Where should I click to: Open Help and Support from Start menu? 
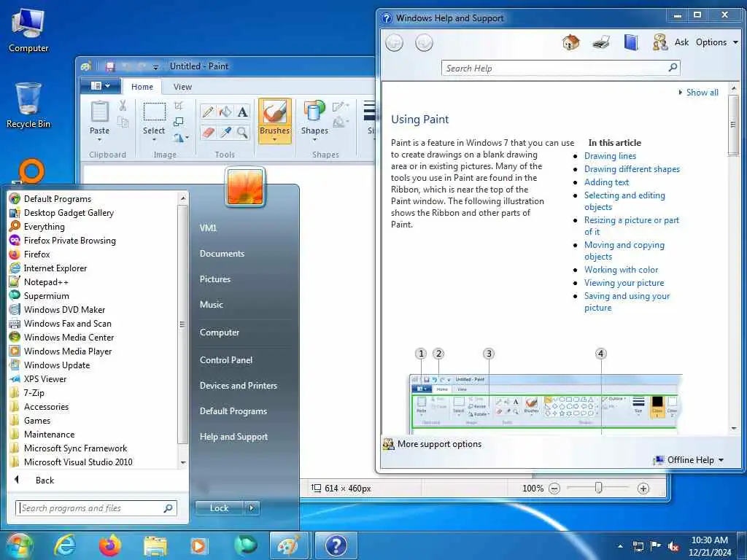pos(233,437)
